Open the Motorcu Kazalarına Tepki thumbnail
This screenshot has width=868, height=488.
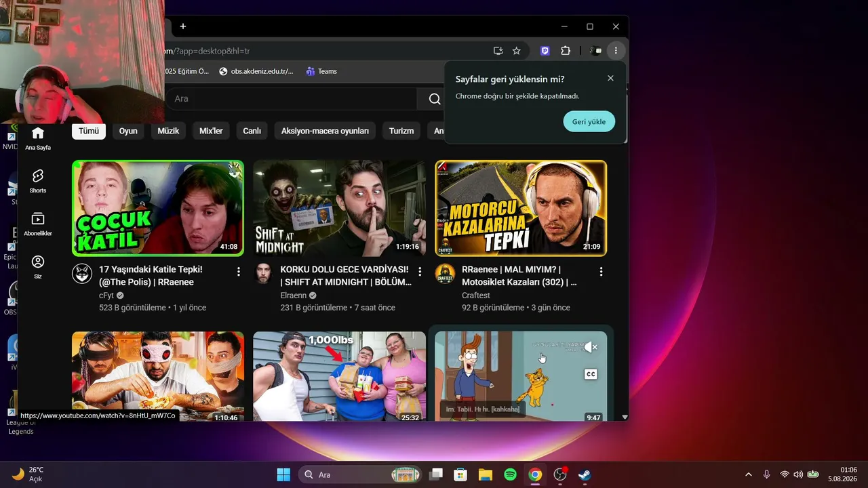(521, 208)
